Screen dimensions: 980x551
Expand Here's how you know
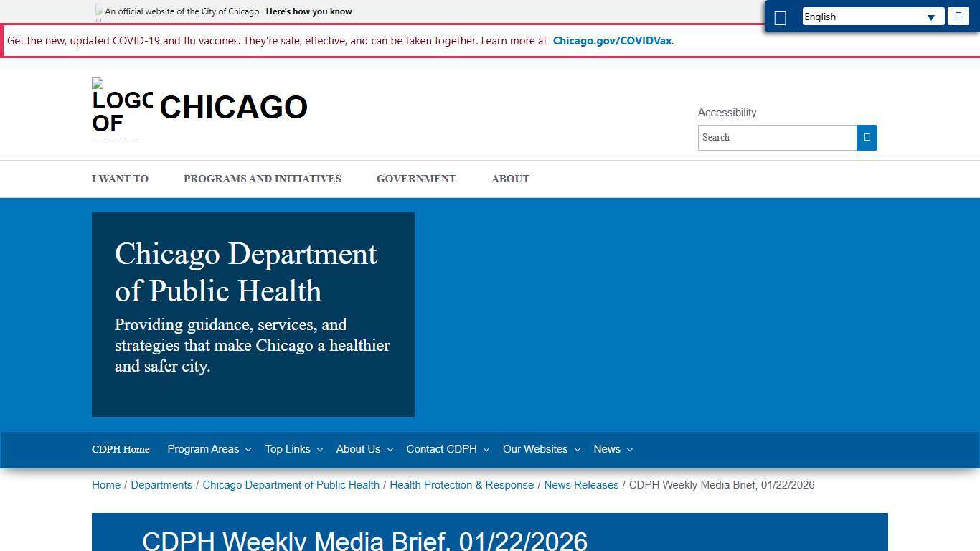pos(308,11)
